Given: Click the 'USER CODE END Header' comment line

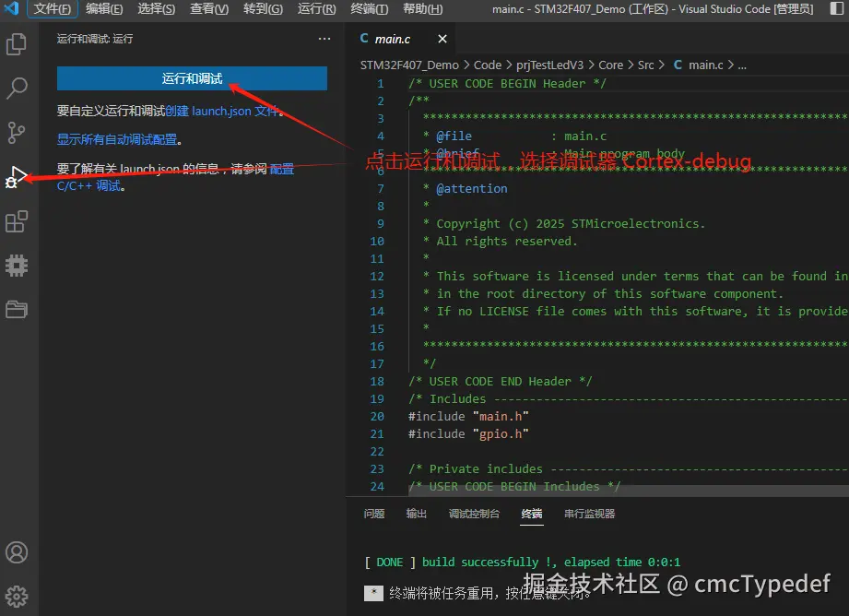Looking at the screenshot, I should [501, 382].
